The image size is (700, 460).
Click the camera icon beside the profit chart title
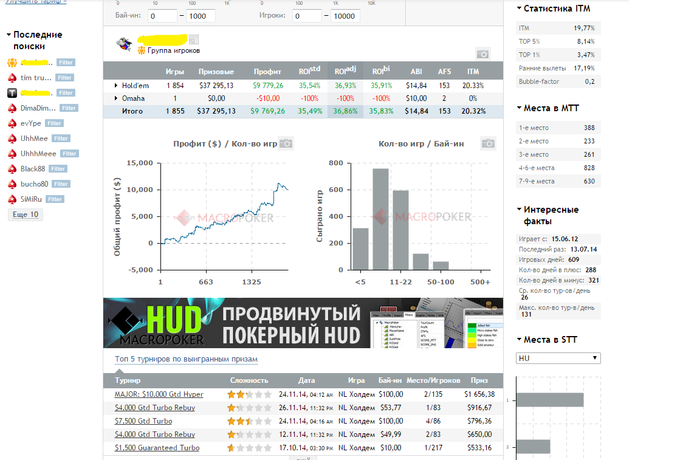coord(286,143)
